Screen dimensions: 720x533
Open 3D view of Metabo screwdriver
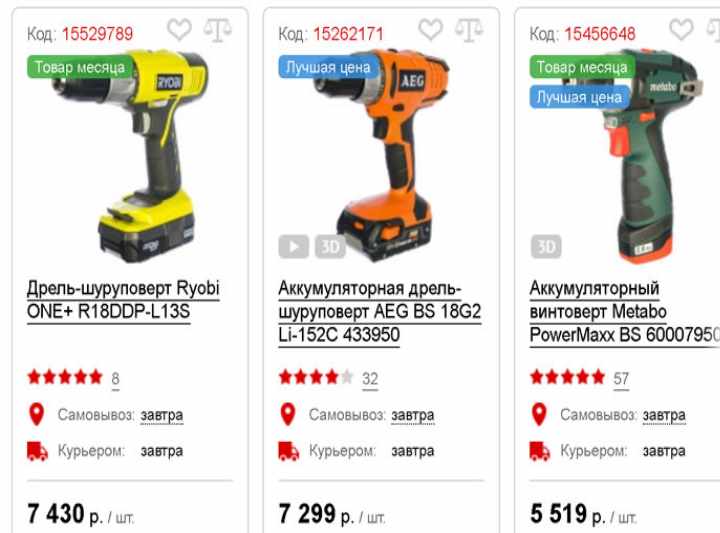(546, 247)
